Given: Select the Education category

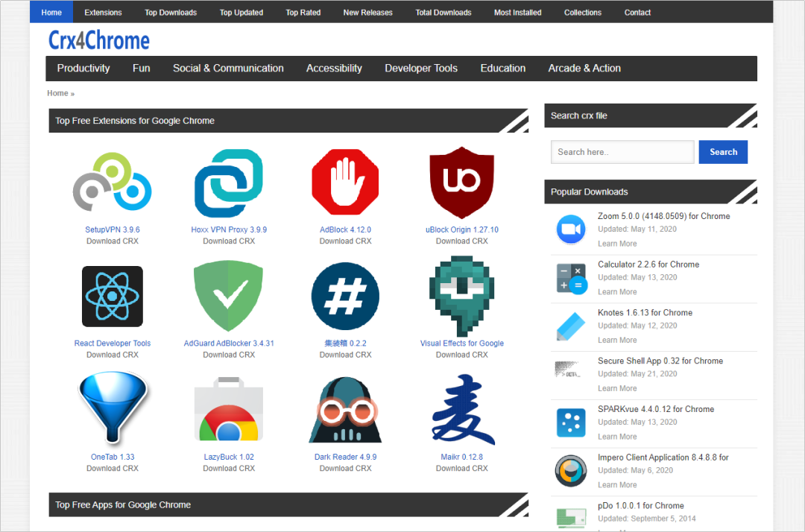Looking at the screenshot, I should 502,69.
